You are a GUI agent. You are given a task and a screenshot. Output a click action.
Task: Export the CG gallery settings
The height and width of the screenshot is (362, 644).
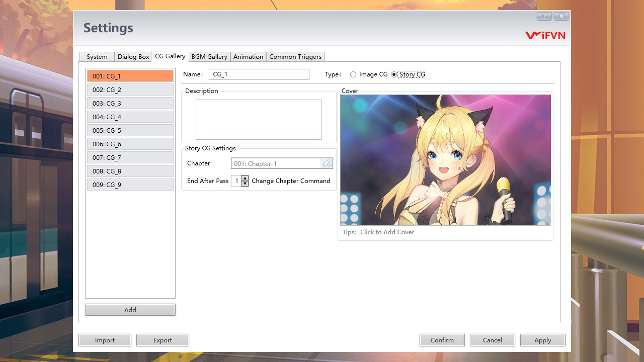pyautogui.click(x=163, y=340)
